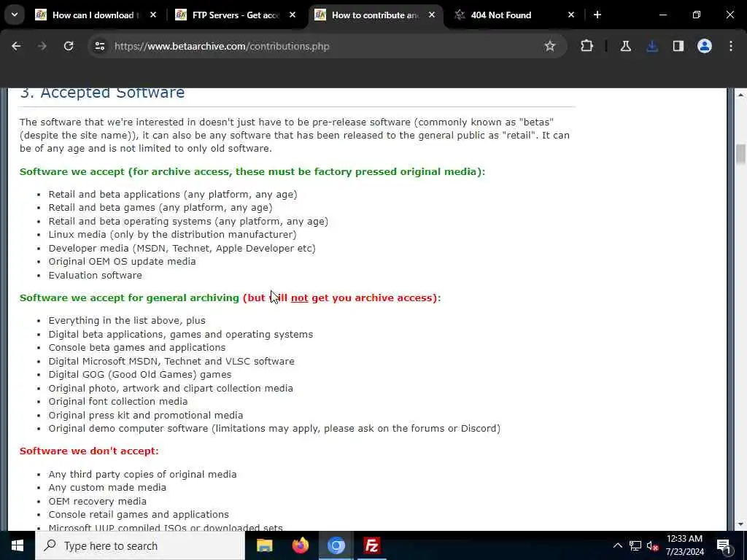Open FileZilla from the taskbar
The width and height of the screenshot is (747, 560).
(x=371, y=545)
